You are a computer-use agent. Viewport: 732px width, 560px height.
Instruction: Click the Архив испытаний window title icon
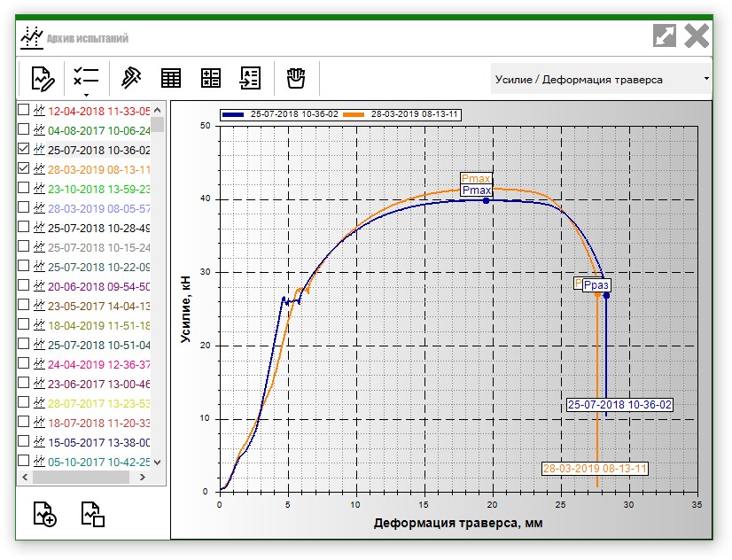pos(32,38)
